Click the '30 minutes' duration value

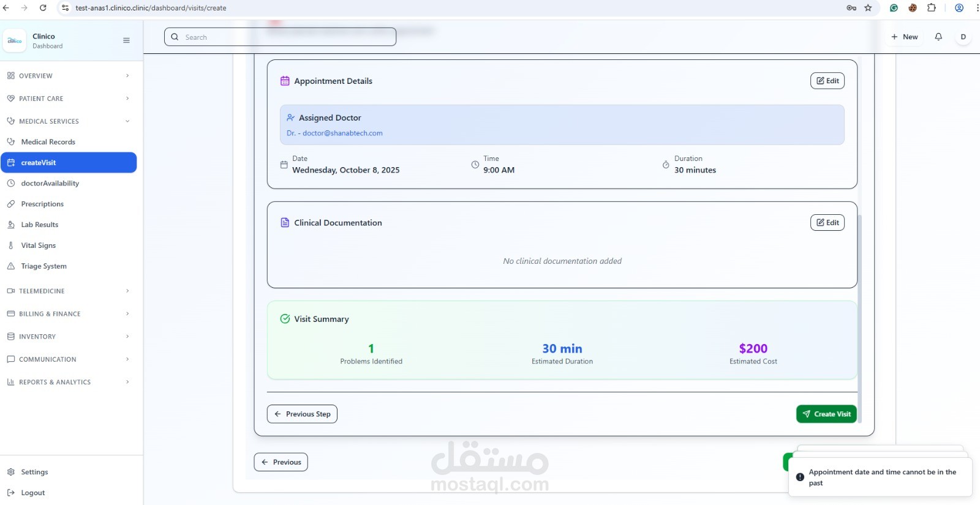coord(695,170)
